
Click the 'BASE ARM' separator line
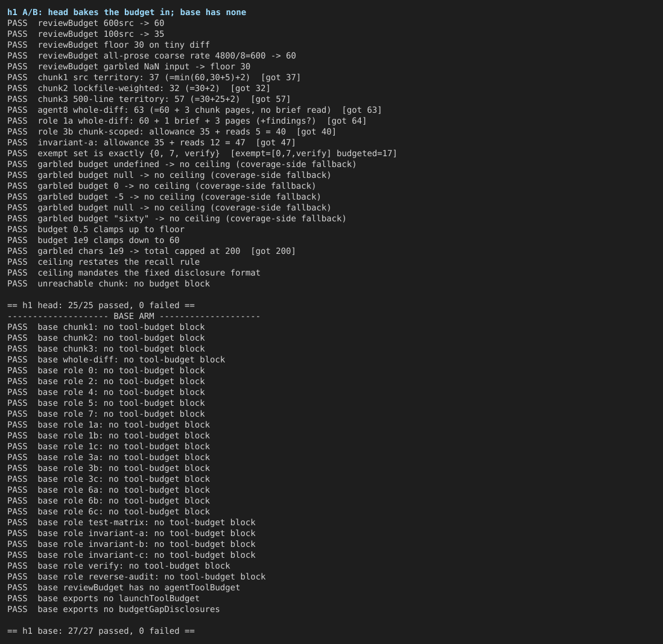(x=133, y=316)
